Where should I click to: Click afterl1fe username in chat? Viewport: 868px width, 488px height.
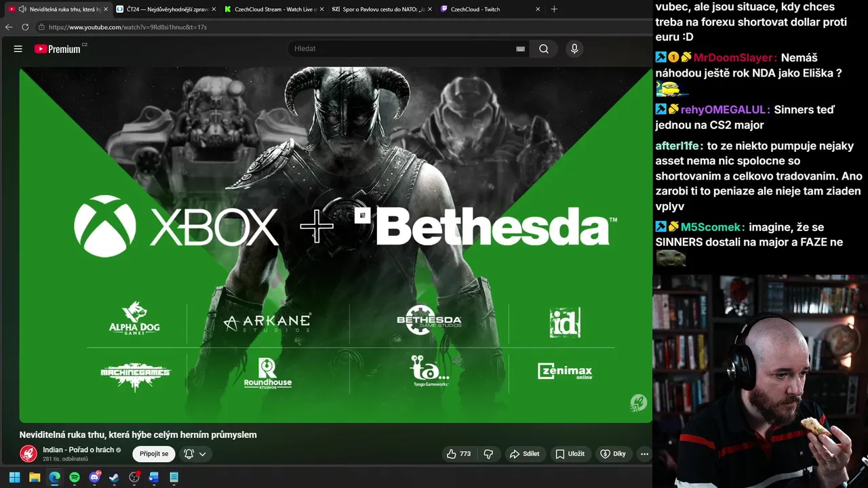click(x=679, y=146)
